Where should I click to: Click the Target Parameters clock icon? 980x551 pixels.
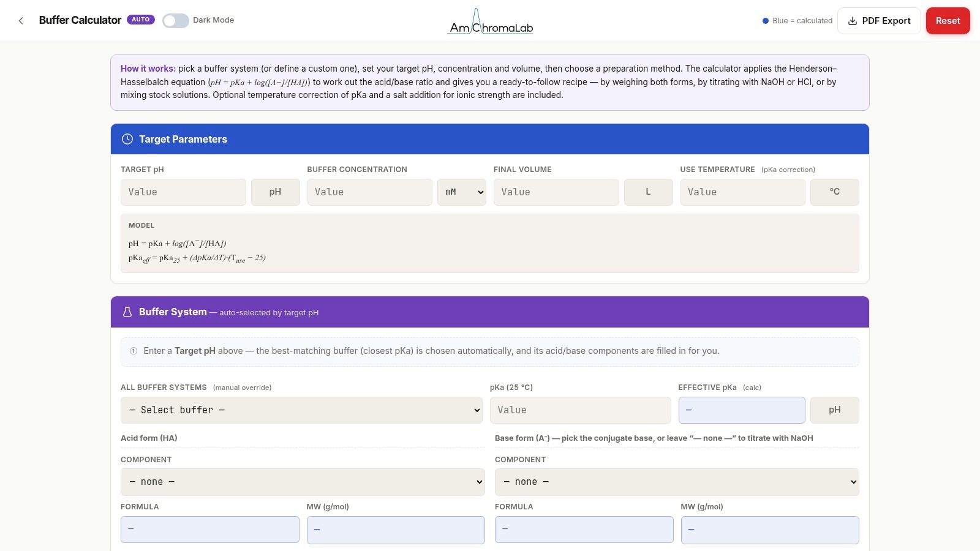(127, 139)
